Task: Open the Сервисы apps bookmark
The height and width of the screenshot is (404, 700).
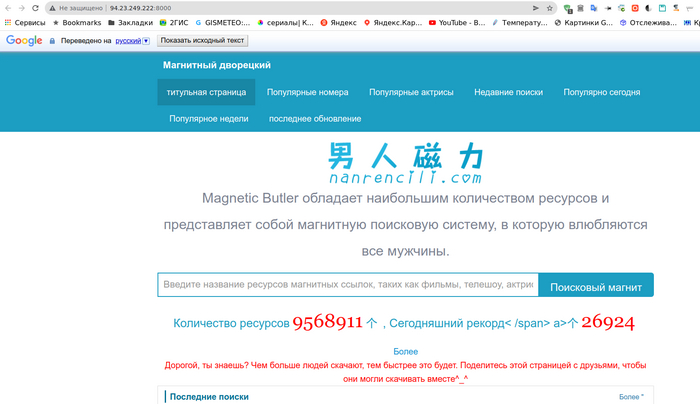Action: tap(25, 22)
